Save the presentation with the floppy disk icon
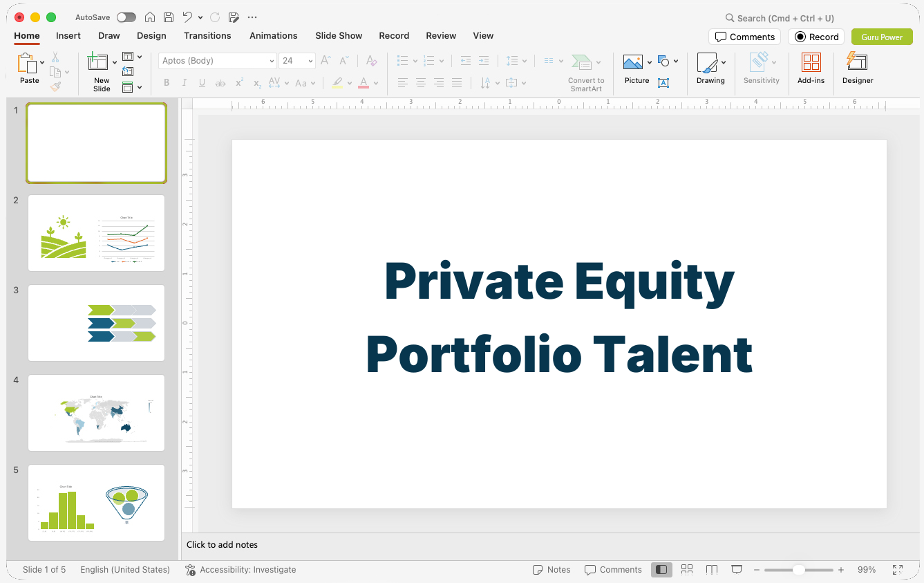 click(x=169, y=17)
